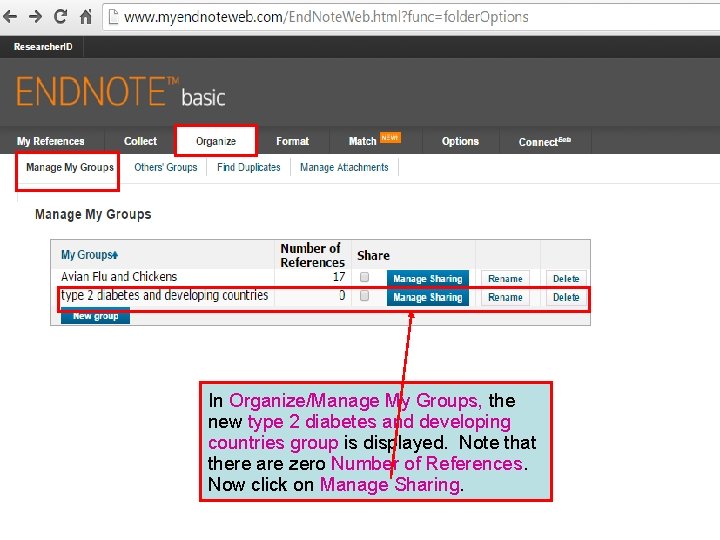Click the Number of References header
720x540 pixels.
[312, 255]
